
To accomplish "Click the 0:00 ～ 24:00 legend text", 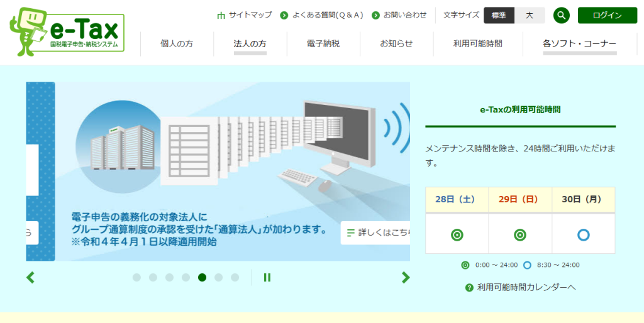I will (497, 265).
